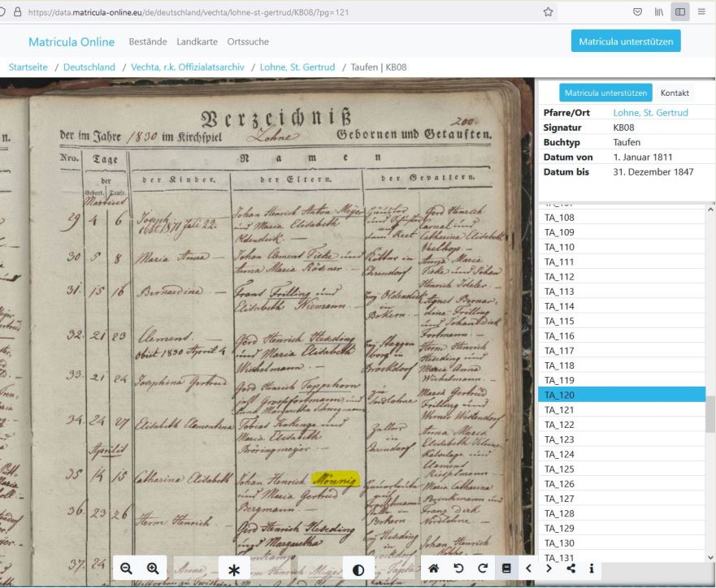The width and height of the screenshot is (716, 588).
Task: Select page TA_118
Action: click(622, 365)
